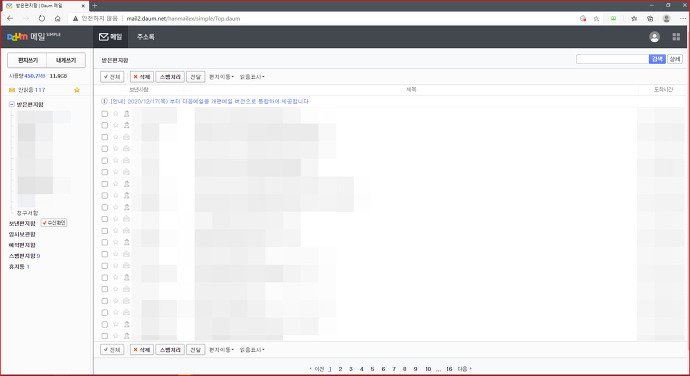Click the 이전 previous-pages link

coord(317,369)
